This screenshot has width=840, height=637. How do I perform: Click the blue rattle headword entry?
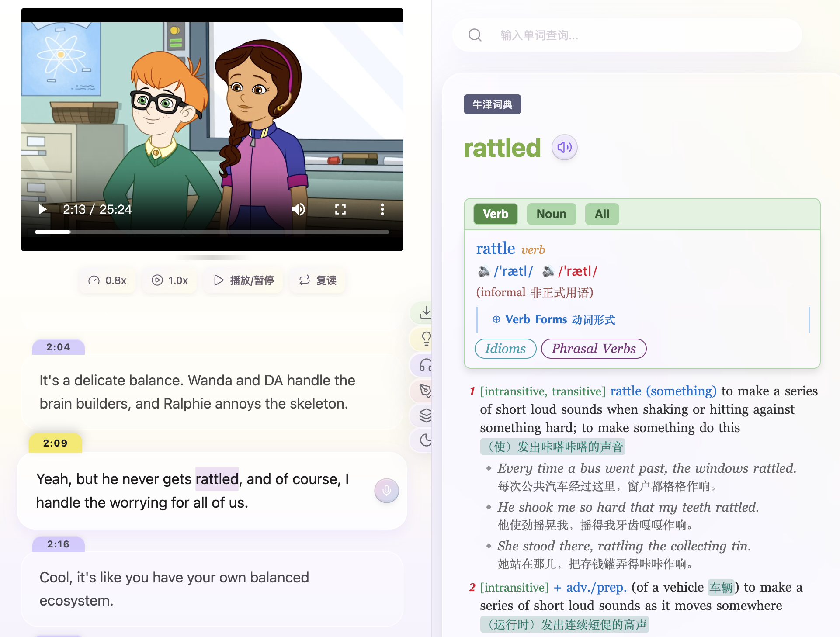(496, 249)
